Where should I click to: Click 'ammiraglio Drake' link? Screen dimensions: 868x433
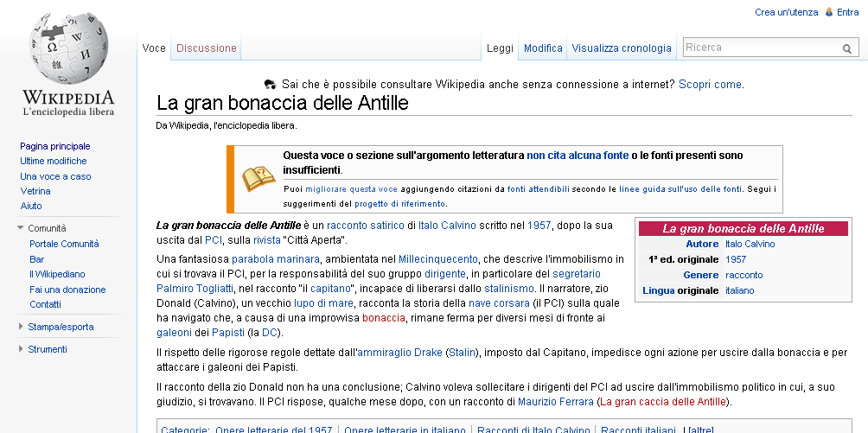tap(399, 353)
